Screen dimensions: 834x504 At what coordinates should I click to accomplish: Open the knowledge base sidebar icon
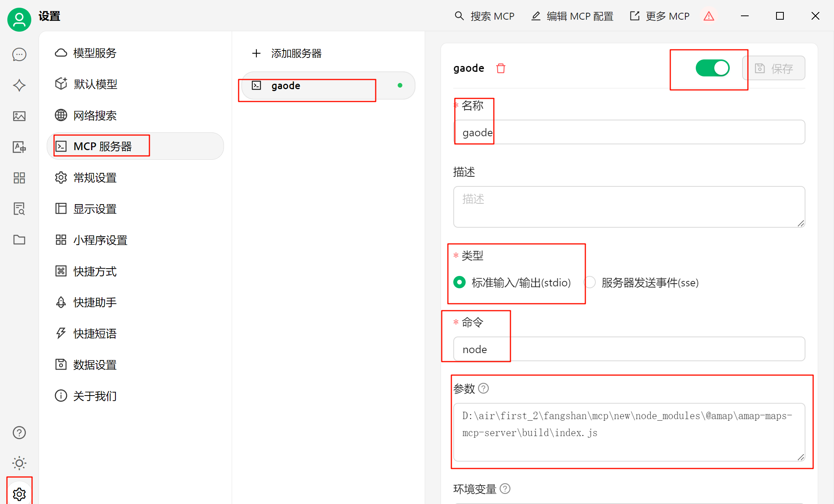click(x=19, y=209)
